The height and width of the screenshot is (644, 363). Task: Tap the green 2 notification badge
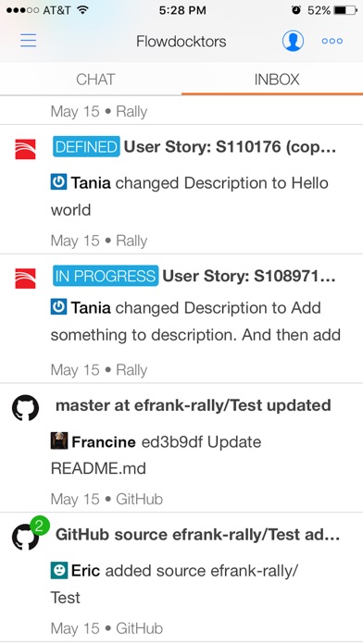click(x=40, y=526)
